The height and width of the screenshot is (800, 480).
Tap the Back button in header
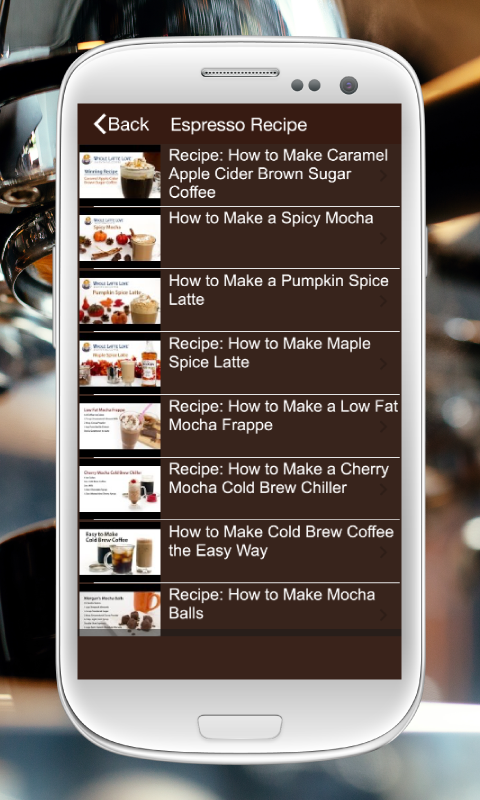pos(121,124)
